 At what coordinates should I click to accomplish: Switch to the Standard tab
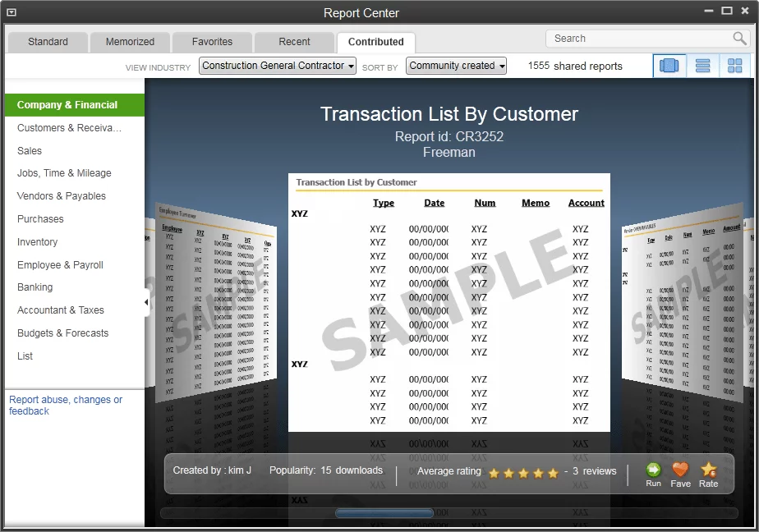click(47, 41)
